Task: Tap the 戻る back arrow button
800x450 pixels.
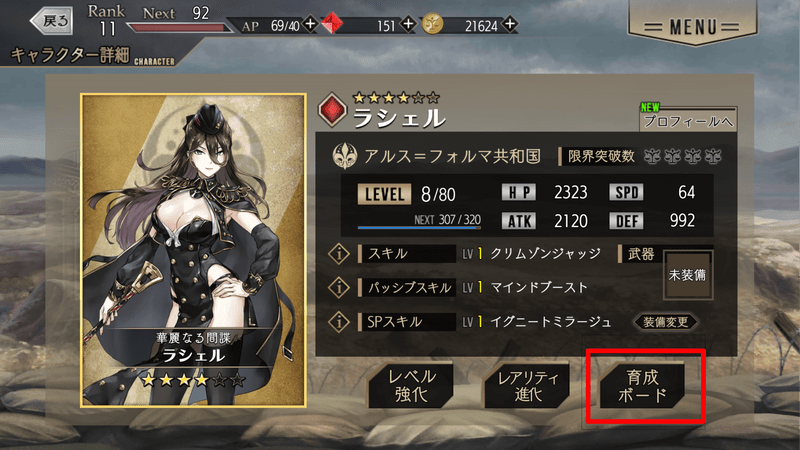Action: pyautogui.click(x=51, y=21)
